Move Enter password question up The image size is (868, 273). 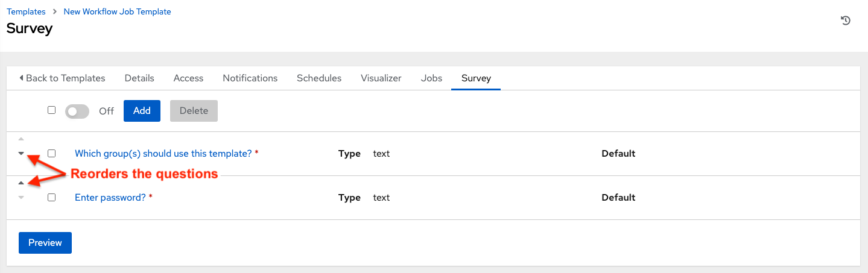pyautogui.click(x=21, y=183)
